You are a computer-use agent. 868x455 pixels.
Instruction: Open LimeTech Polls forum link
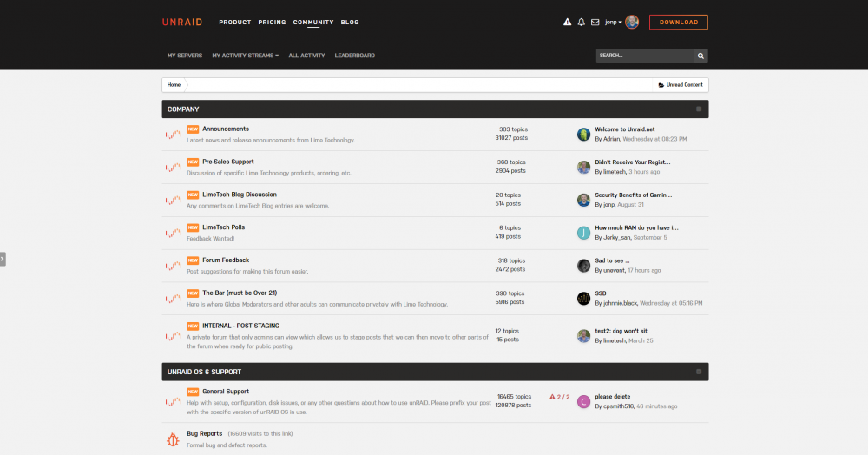click(x=223, y=227)
